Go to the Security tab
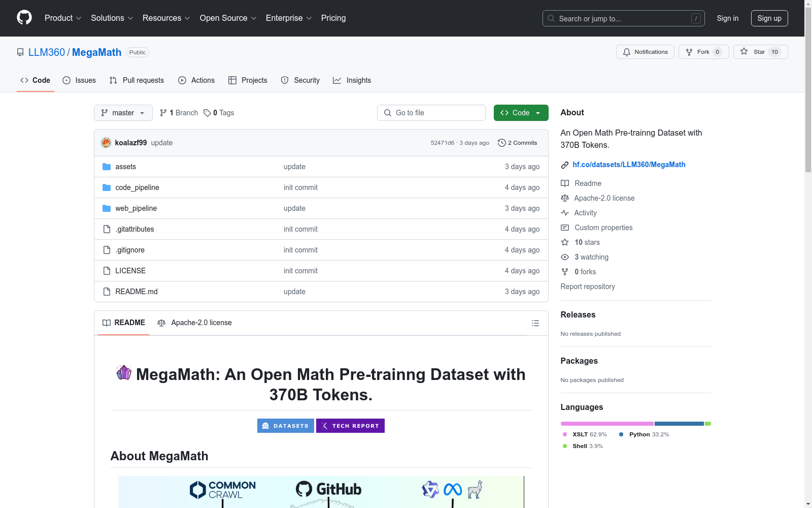812x508 pixels. pyautogui.click(x=300, y=80)
